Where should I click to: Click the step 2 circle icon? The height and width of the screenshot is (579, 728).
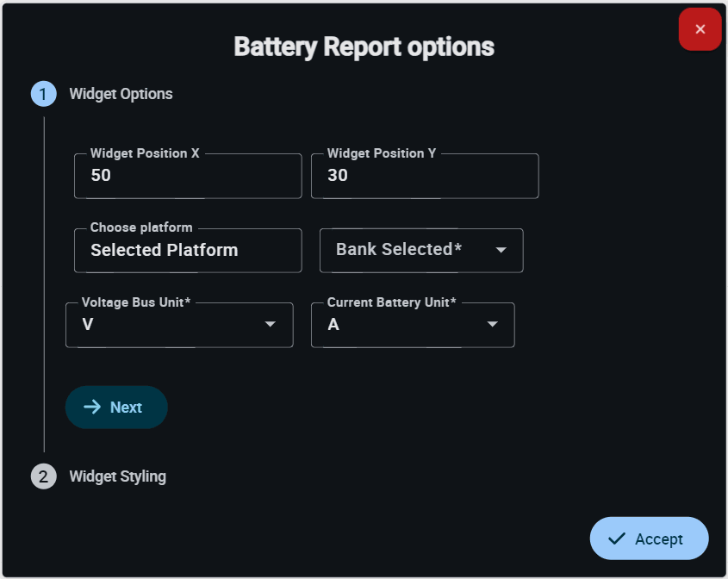click(44, 476)
